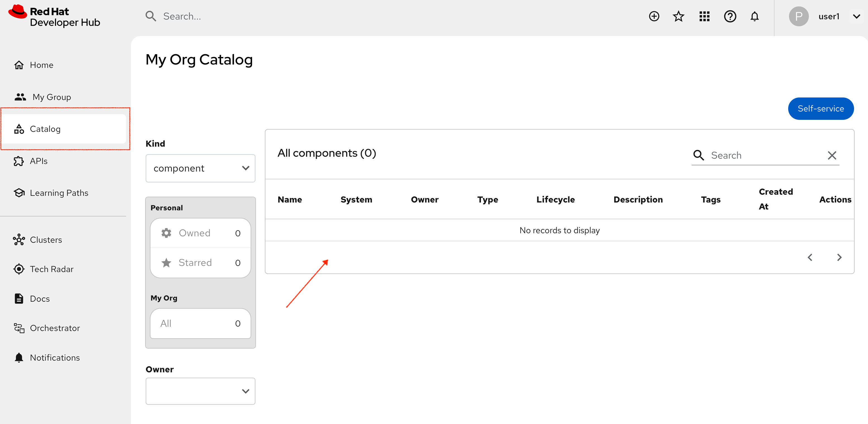Viewport: 868px width, 424px height.
Task: Advance to the next page of components
Action: (839, 257)
